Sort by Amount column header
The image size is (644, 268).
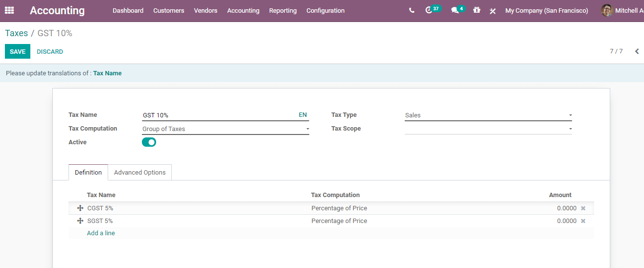click(560, 195)
